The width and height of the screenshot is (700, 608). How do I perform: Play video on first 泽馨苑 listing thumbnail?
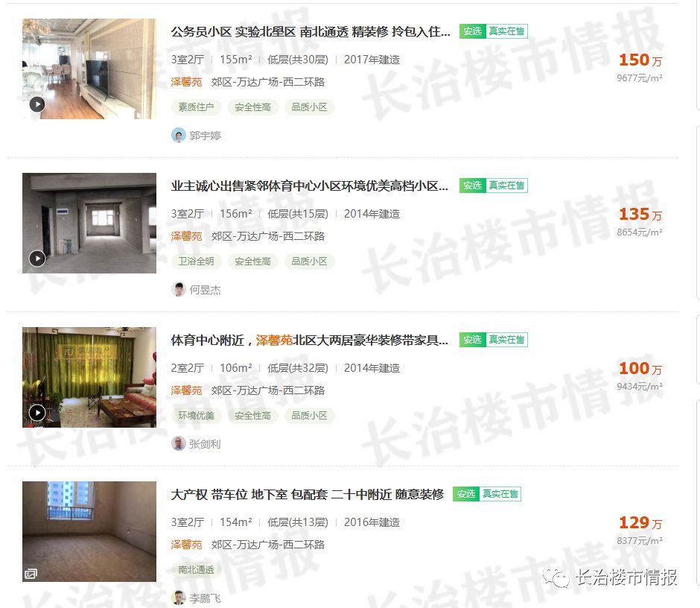pyautogui.click(x=37, y=104)
